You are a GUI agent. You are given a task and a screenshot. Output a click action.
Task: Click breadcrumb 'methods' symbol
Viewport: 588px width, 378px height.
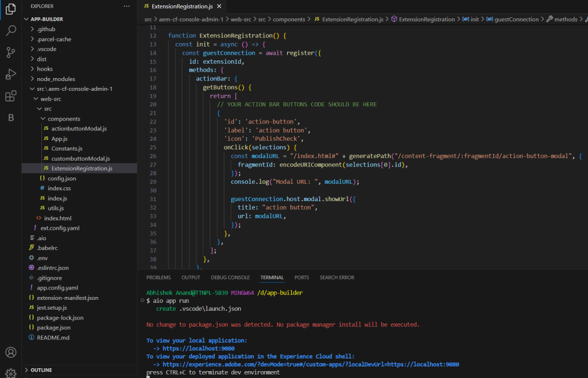pyautogui.click(x=562, y=20)
